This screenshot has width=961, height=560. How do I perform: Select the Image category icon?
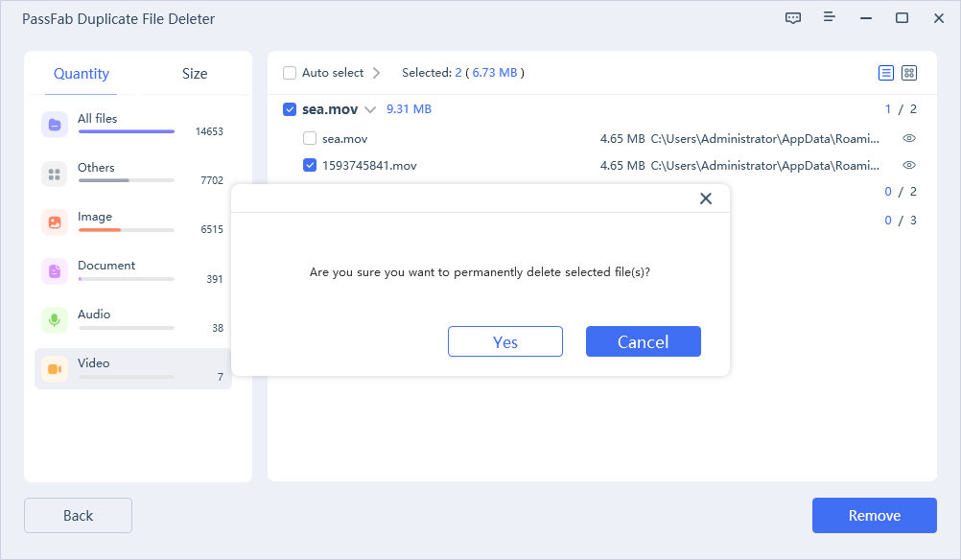coord(55,222)
